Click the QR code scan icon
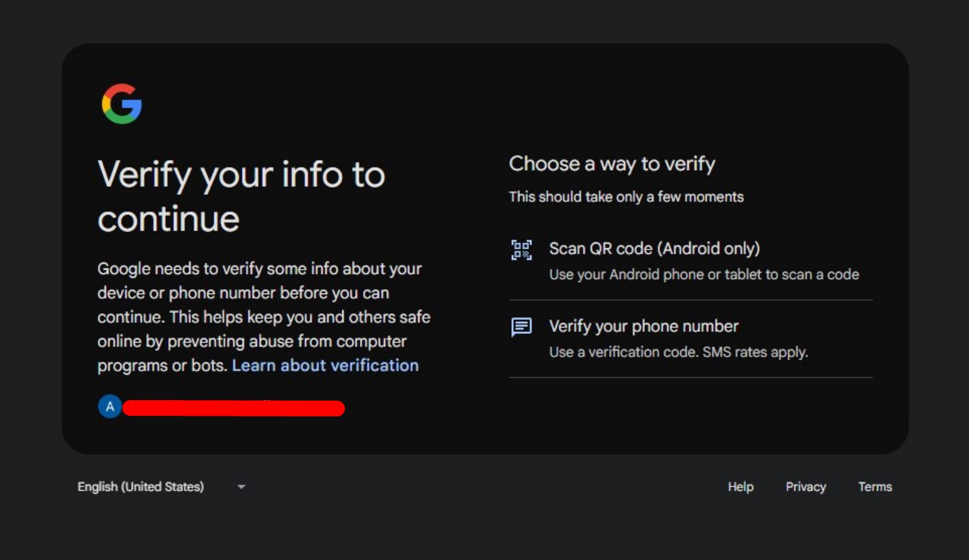 pos(521,250)
